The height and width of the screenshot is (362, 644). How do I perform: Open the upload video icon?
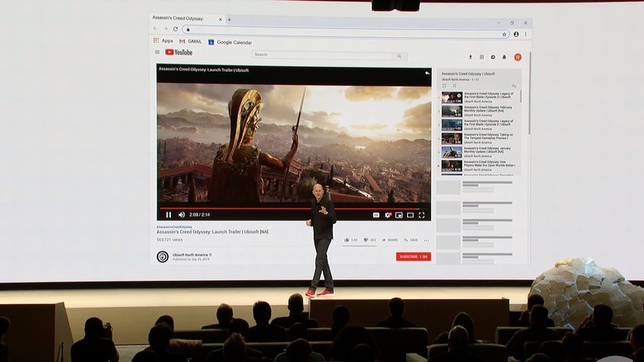click(x=471, y=57)
